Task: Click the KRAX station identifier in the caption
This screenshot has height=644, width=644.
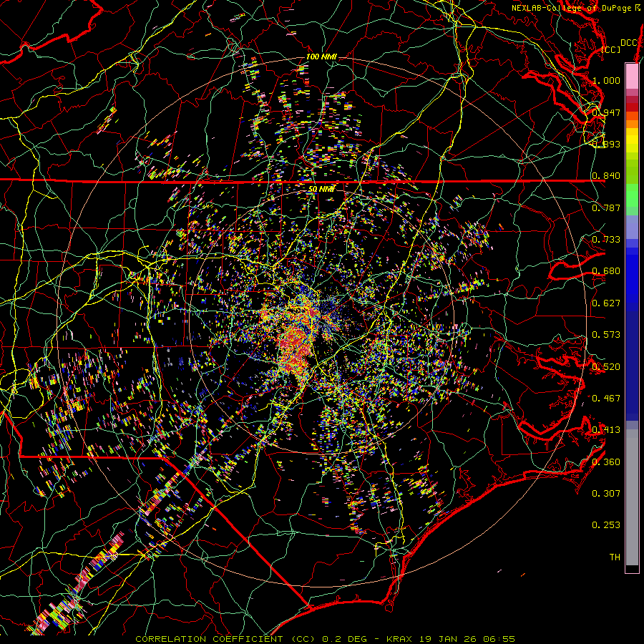Action: coord(399,639)
